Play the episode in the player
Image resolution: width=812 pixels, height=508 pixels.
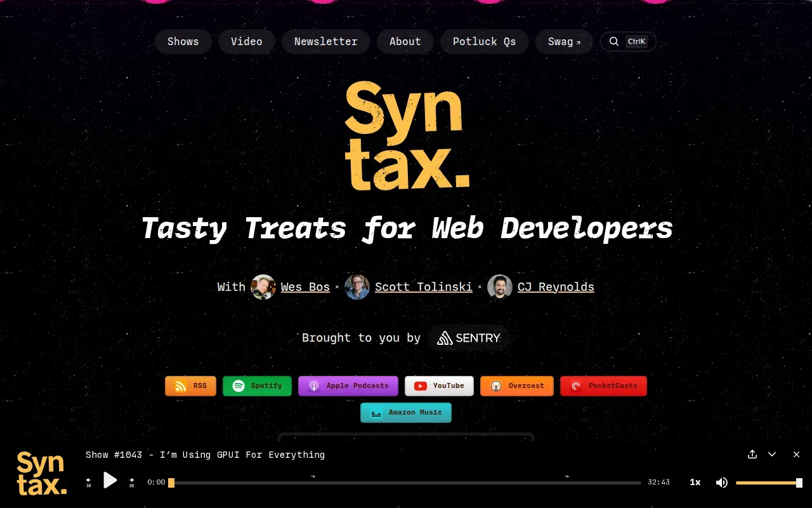pos(110,481)
